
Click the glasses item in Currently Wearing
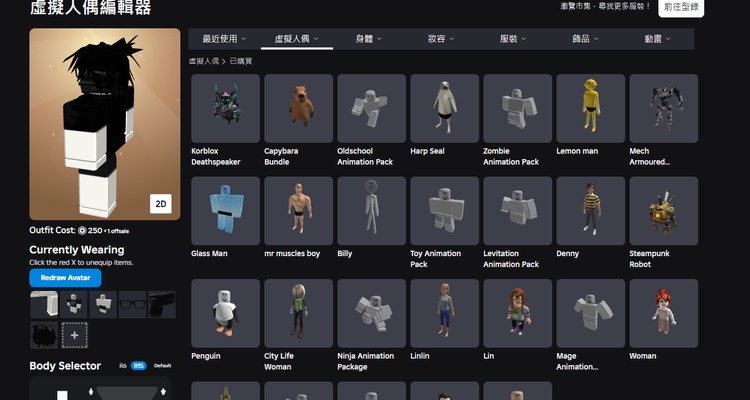tap(131, 304)
